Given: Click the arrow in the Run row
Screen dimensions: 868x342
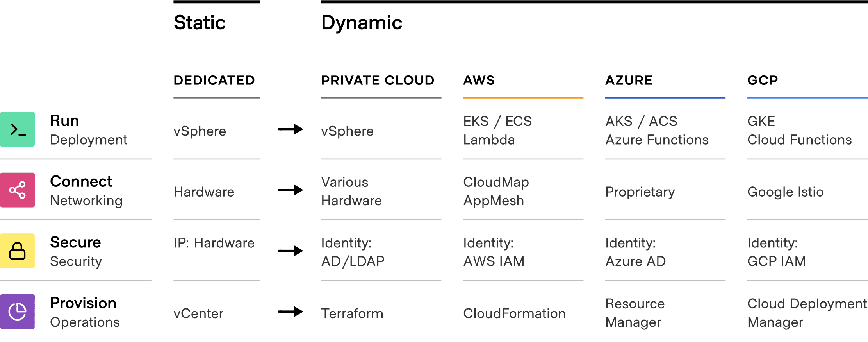Looking at the screenshot, I should (290, 129).
